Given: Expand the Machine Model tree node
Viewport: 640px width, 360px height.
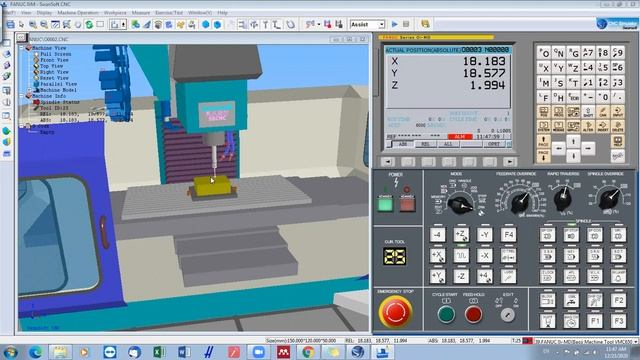Looking at the screenshot, I should pyautogui.click(x=29, y=90).
